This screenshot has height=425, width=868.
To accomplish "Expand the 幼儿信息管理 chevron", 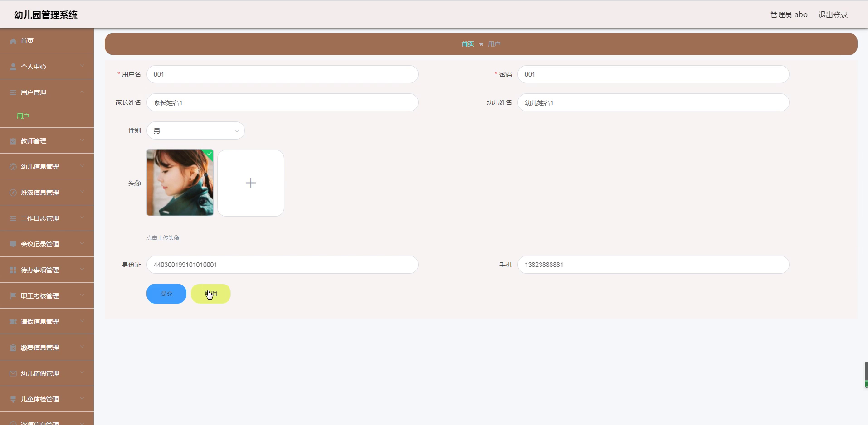I will point(82,166).
